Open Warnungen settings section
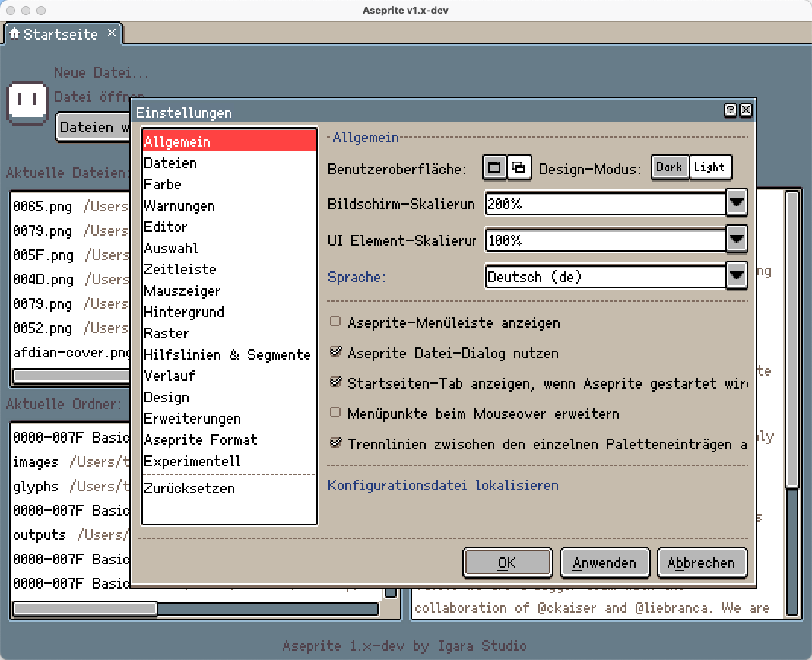 (x=230, y=205)
